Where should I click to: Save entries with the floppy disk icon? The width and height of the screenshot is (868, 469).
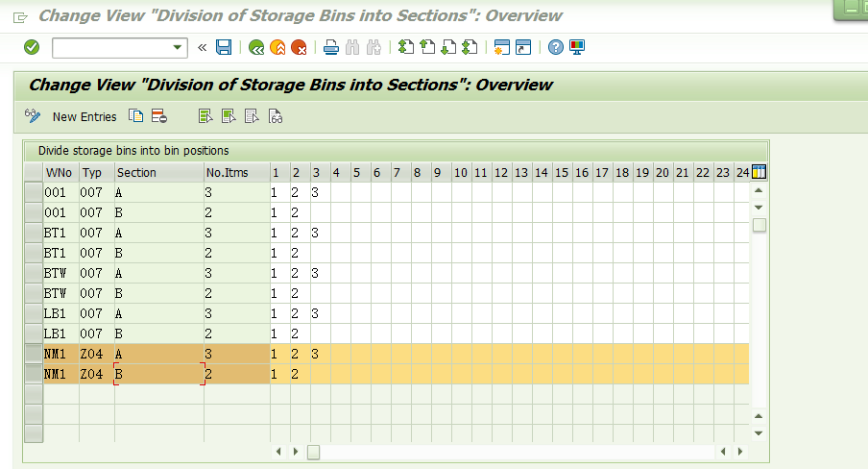[x=224, y=47]
